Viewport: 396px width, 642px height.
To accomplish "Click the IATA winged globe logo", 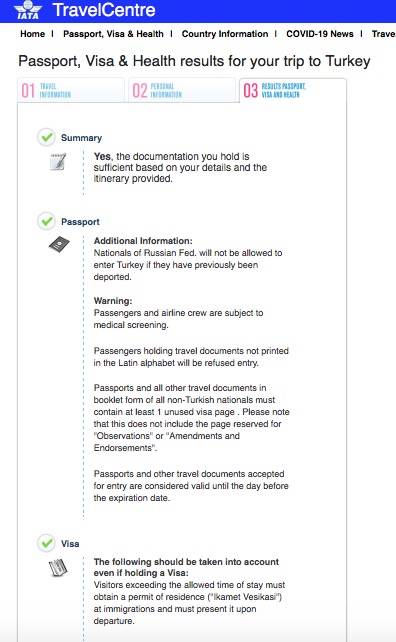I will (28, 10).
